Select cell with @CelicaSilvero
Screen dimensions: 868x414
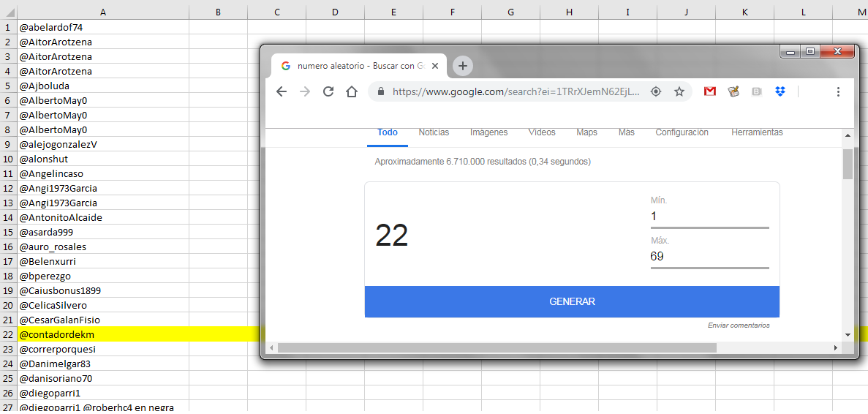click(x=103, y=306)
